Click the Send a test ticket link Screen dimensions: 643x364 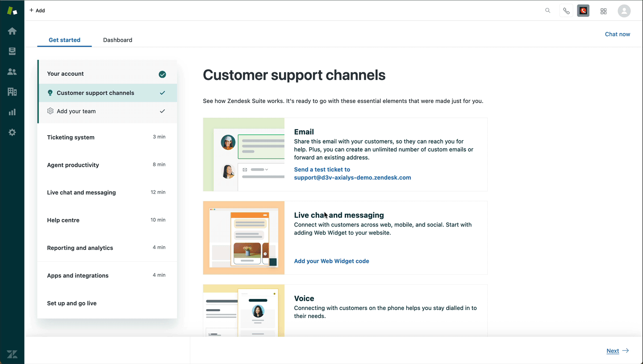[x=352, y=174]
